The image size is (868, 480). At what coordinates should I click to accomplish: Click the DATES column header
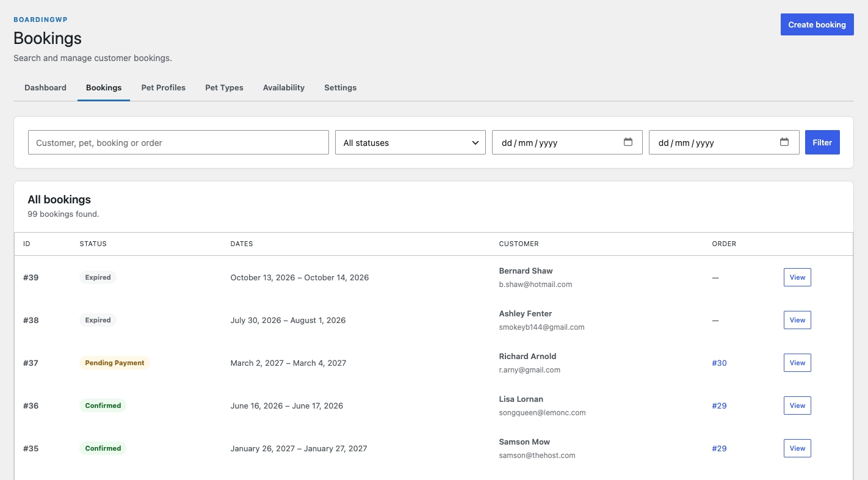(242, 244)
